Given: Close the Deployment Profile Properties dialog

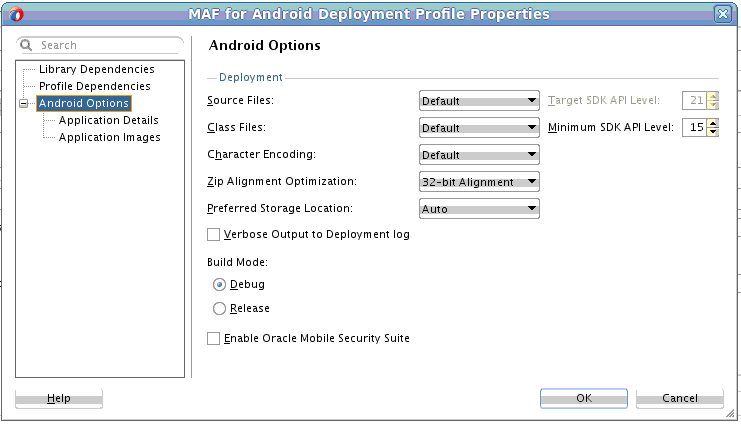Looking at the screenshot, I should click(723, 14).
